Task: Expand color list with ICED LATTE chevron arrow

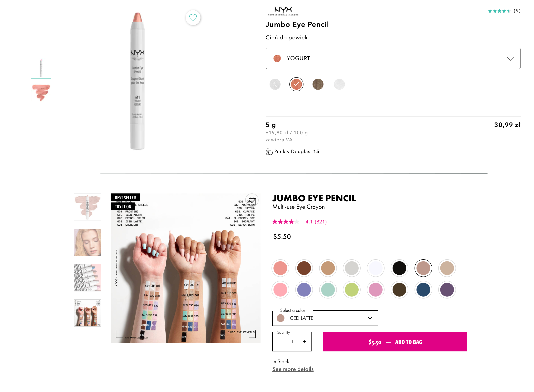Action: 370,318
